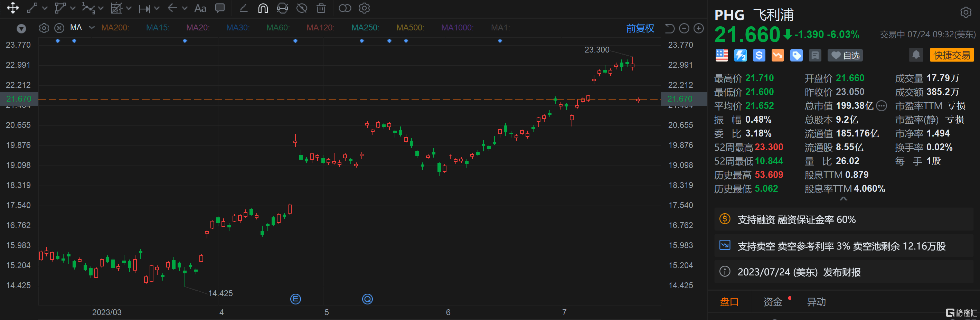Switch the 前复权 price adjustment mode

tap(640, 28)
